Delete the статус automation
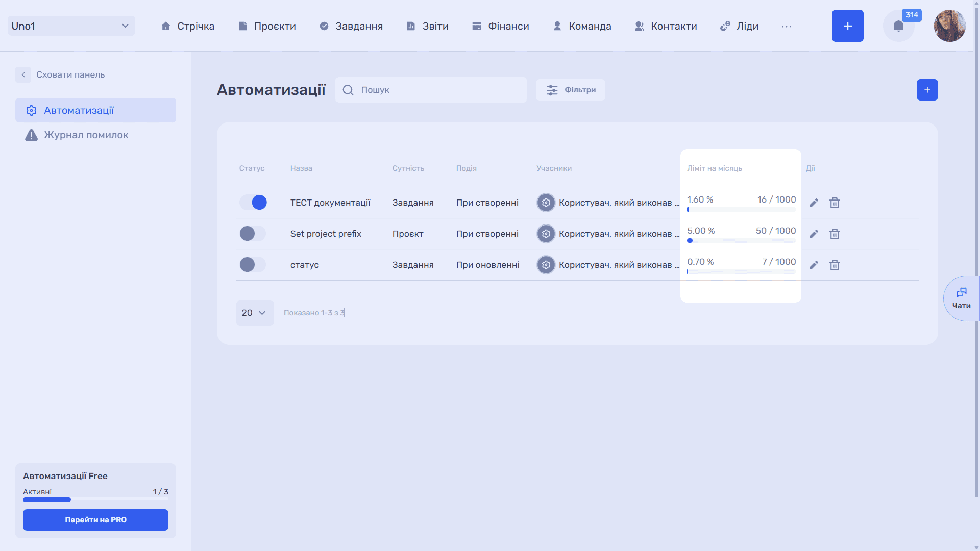The height and width of the screenshot is (551, 980). click(834, 265)
